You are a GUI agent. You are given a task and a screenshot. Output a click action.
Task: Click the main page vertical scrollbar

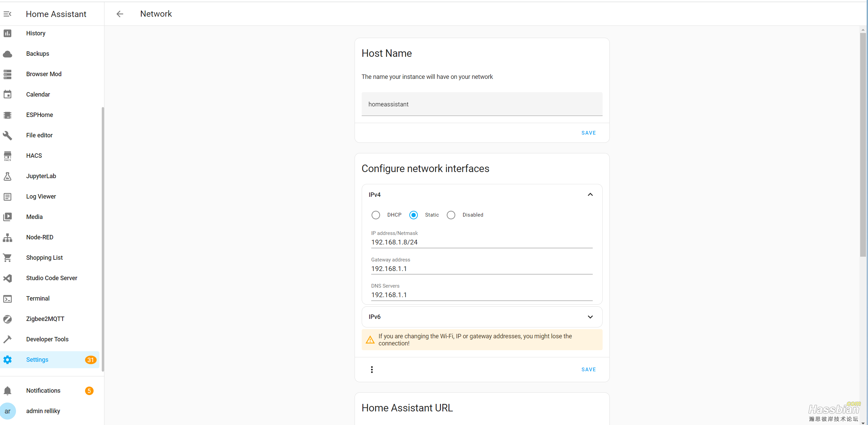(863, 144)
